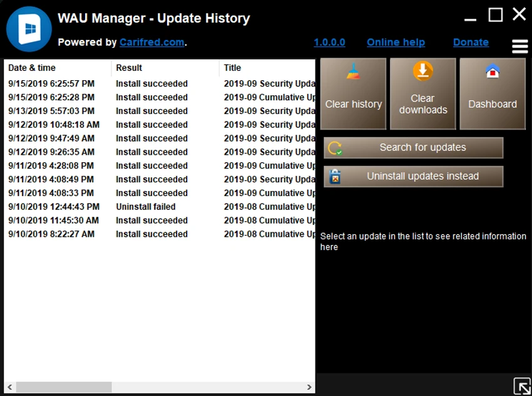The width and height of the screenshot is (532, 396).
Task: Close the WAU Manager window
Action: [519, 14]
